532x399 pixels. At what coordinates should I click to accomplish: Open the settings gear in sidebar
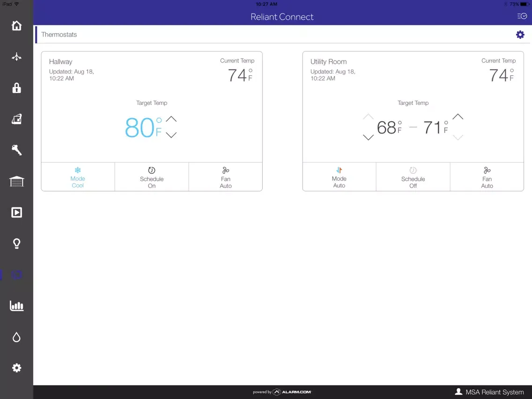[16, 368]
